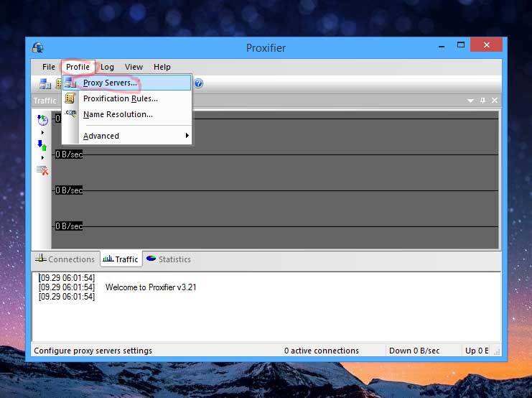532x398 pixels.
Task: Pin the Traffic panel
Action: [482, 100]
